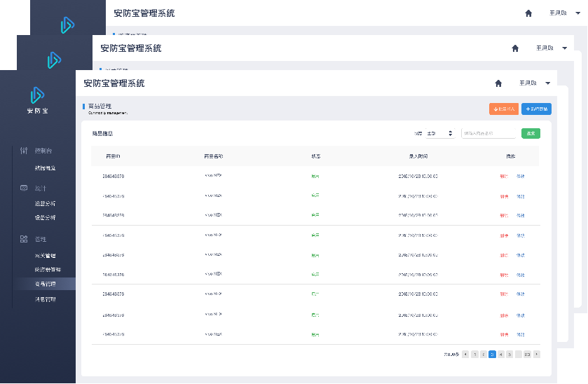Open the status filter dropdown above the table
588x384 pixels.
pos(440,133)
